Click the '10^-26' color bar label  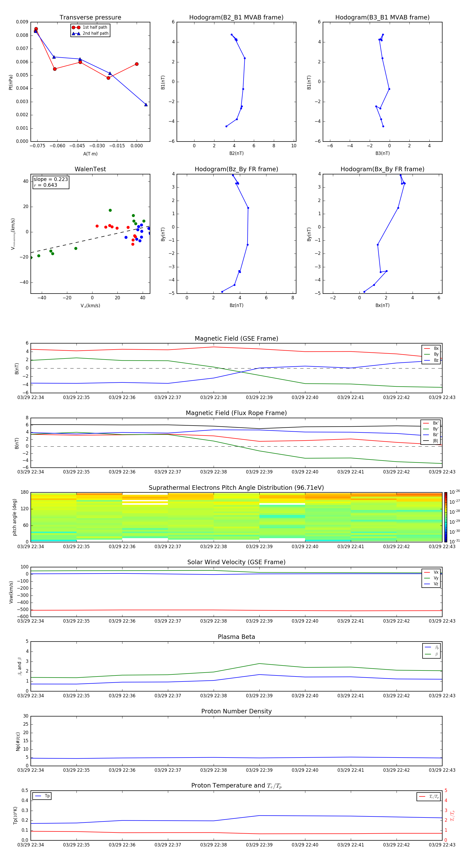(455, 492)
